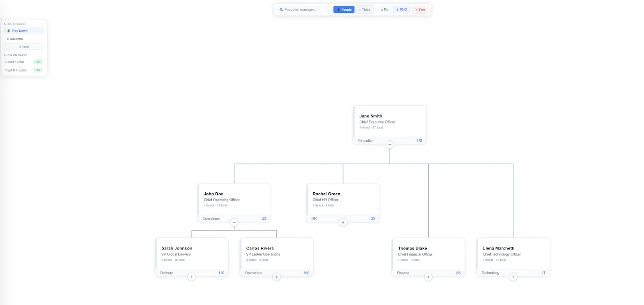The width and height of the screenshot is (644, 305).
Task: Expand Carlos Rivera's reports
Action: click(277, 277)
